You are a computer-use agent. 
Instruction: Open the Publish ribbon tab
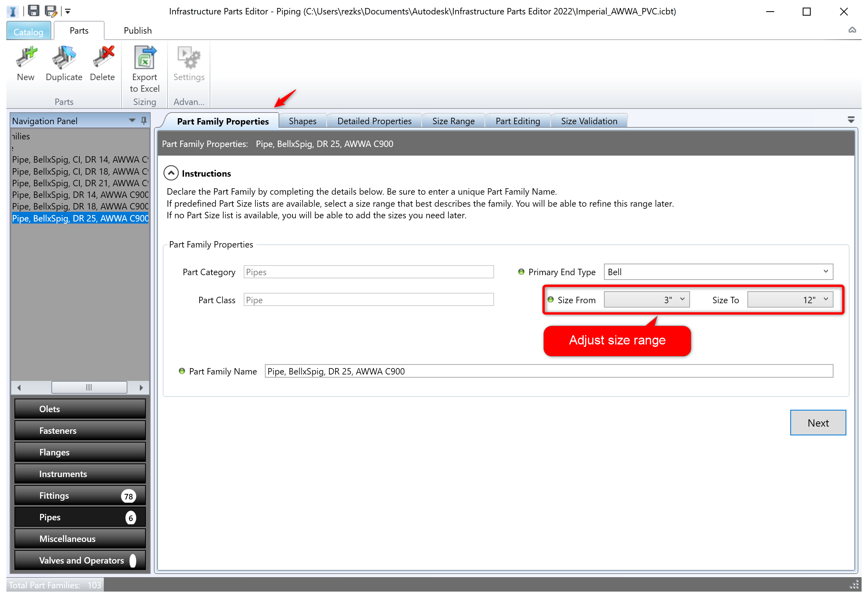tap(137, 30)
